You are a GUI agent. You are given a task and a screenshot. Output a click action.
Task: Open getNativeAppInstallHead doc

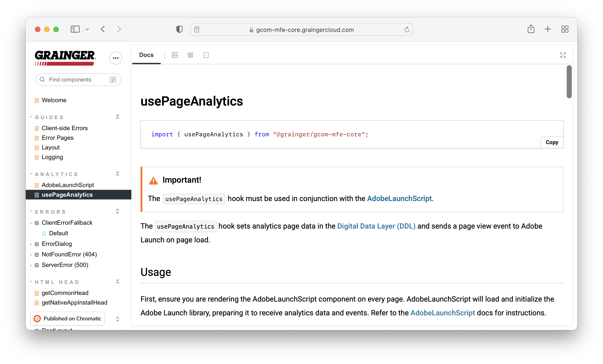(74, 302)
